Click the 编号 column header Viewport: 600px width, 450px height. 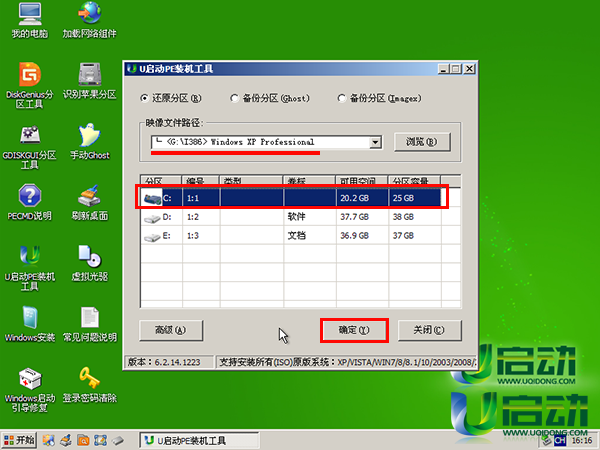point(201,181)
